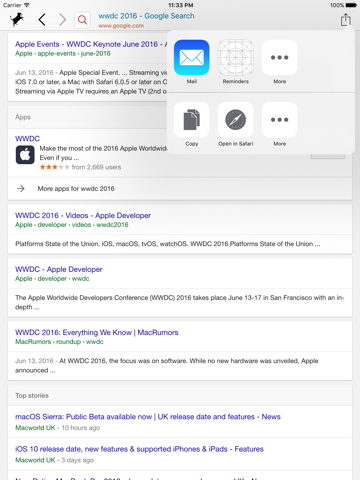The height and width of the screenshot is (480, 360).
Task: Open the red magnifier search icon
Action: [82, 20]
